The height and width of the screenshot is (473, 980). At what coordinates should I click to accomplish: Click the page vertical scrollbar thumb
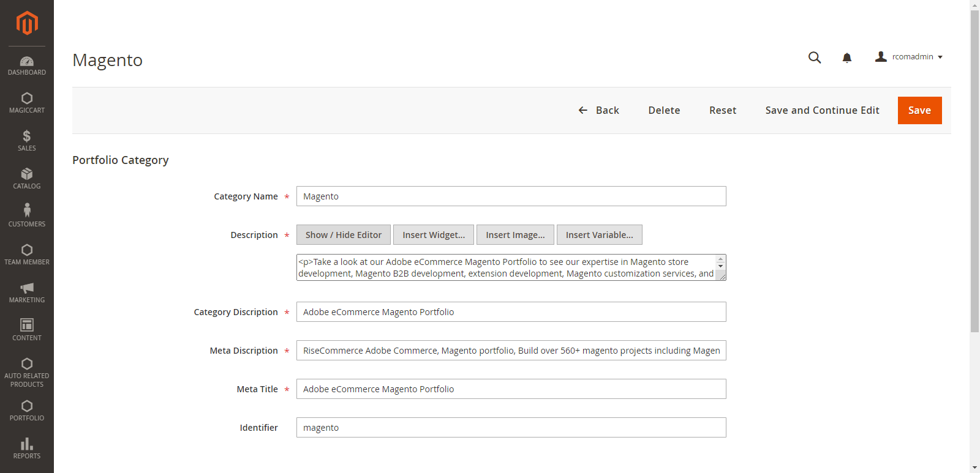point(974,171)
